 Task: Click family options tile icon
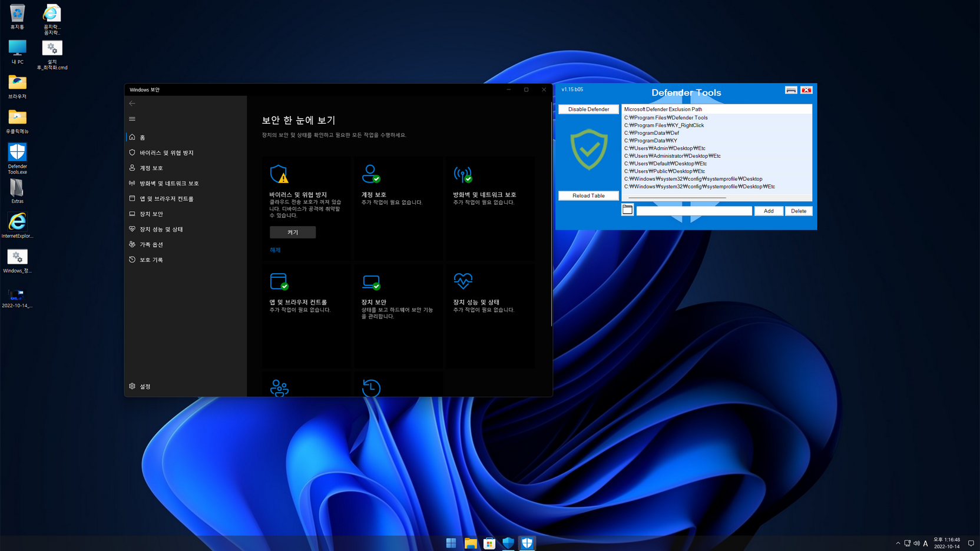point(279,388)
